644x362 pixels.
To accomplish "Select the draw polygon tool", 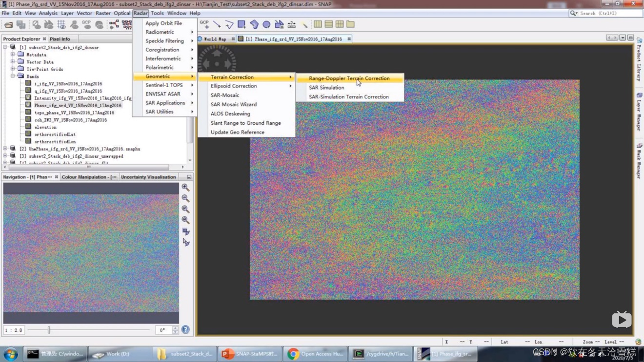I will point(254,24).
